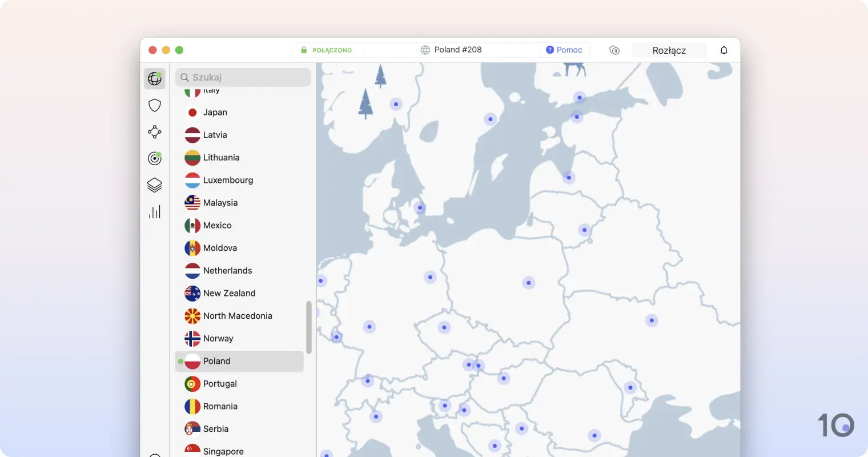Select the Threat Protection shield icon
Viewport: 868px width, 457px height.
155,105
